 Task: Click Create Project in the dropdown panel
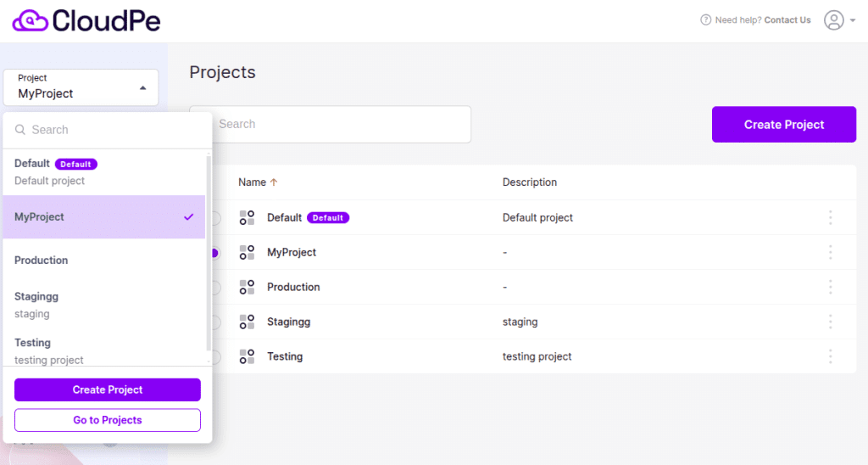[108, 389]
